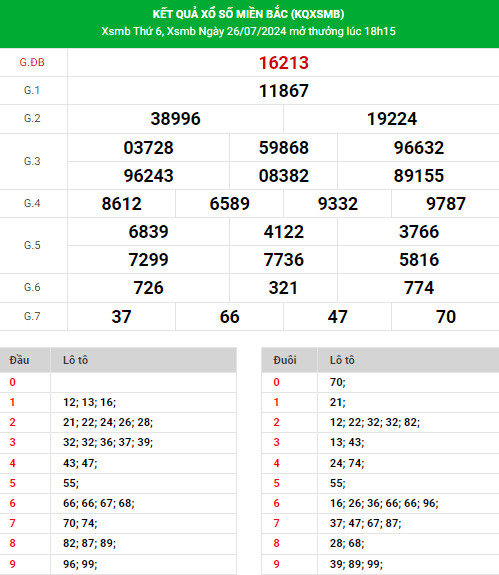
Task: Select Đuôi row 6 lô tô values
Action: tap(384, 503)
